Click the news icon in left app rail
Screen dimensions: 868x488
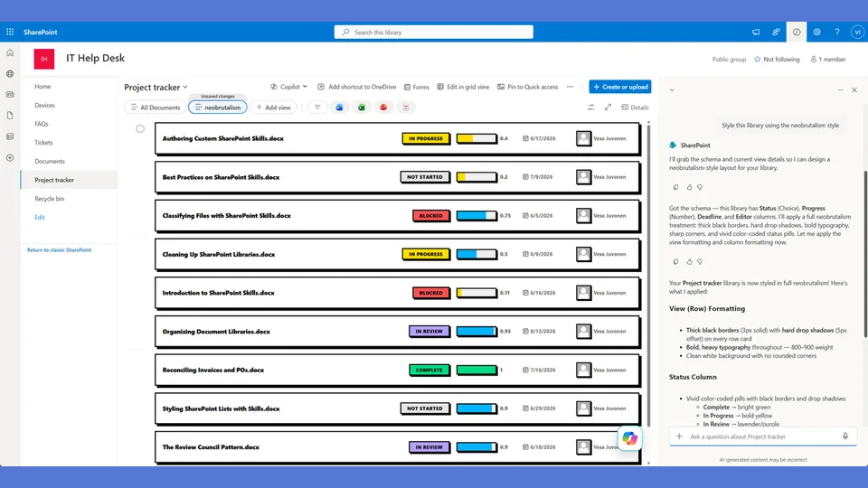(x=10, y=95)
